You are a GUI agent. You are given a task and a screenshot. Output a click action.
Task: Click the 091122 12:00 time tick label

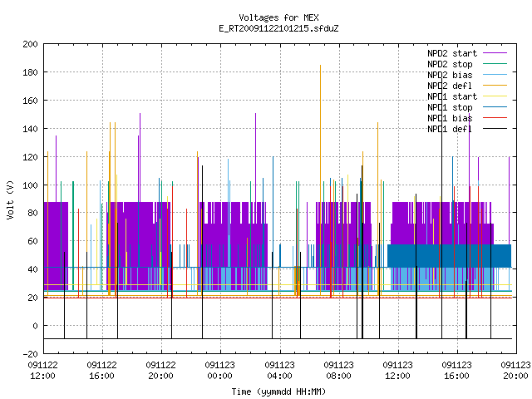[x=42, y=371]
